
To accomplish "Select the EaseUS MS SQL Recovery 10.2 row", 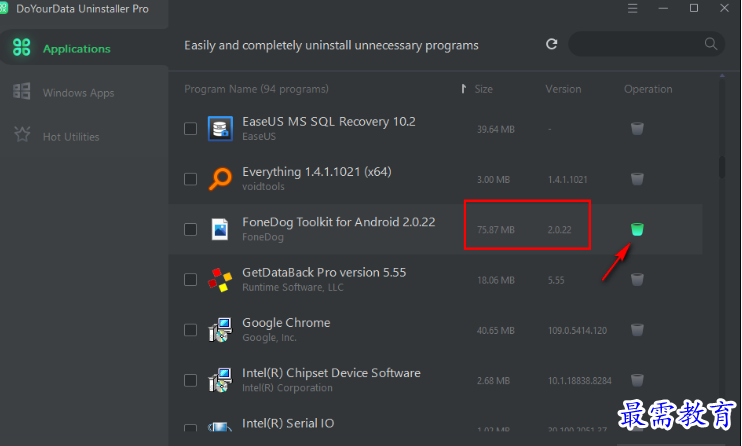I will click(x=435, y=129).
